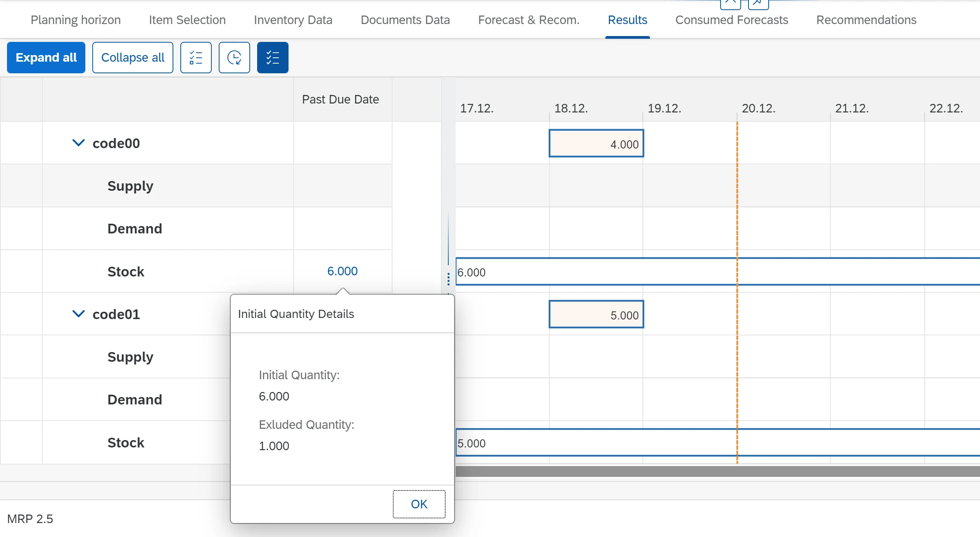
Task: Click OK in Initial Quantity Details popup
Action: [419, 504]
